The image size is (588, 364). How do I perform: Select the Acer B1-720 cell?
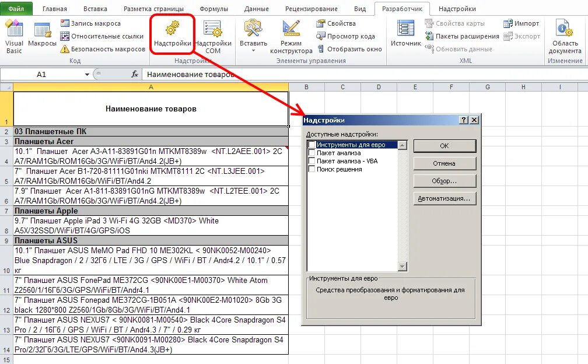coord(150,176)
